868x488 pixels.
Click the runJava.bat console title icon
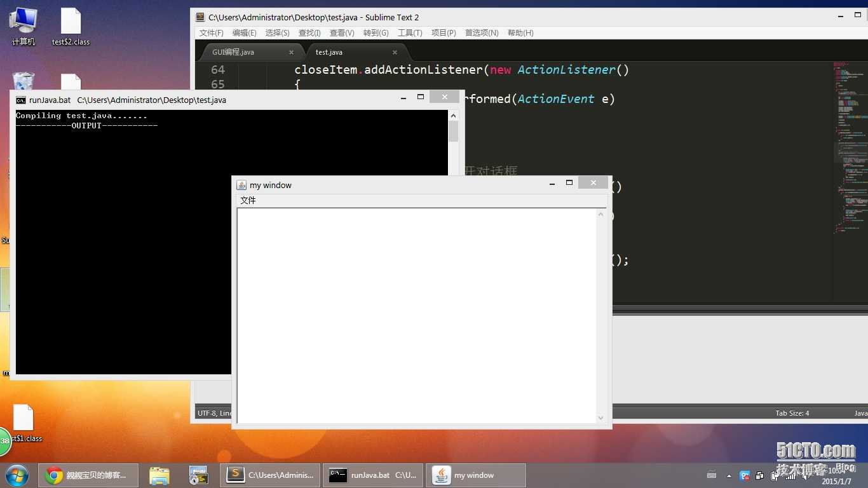21,100
